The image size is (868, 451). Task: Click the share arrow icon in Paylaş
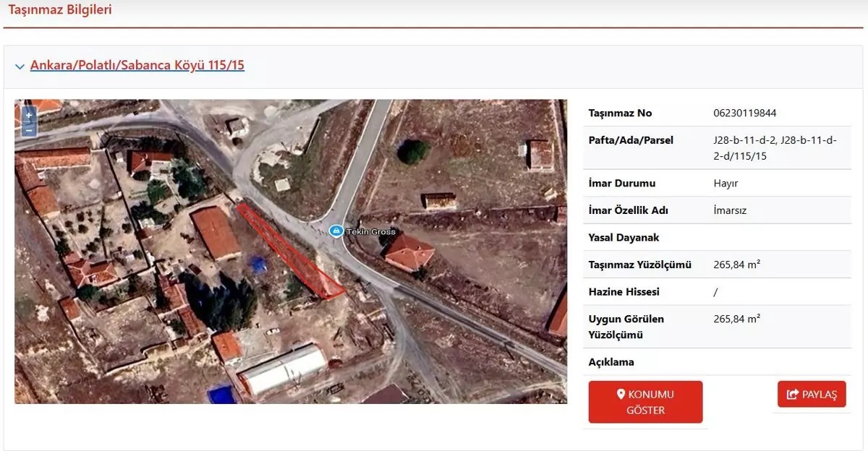pyautogui.click(x=792, y=395)
